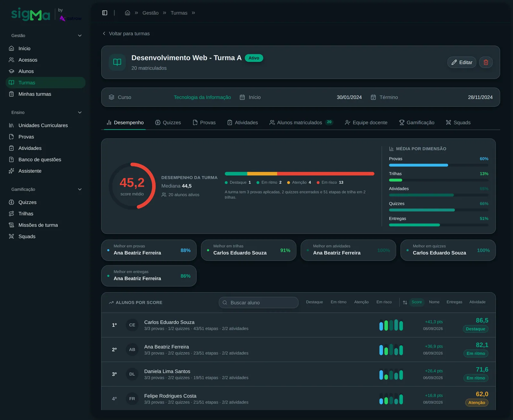Open Missões de turma in sidebar

[46, 225]
